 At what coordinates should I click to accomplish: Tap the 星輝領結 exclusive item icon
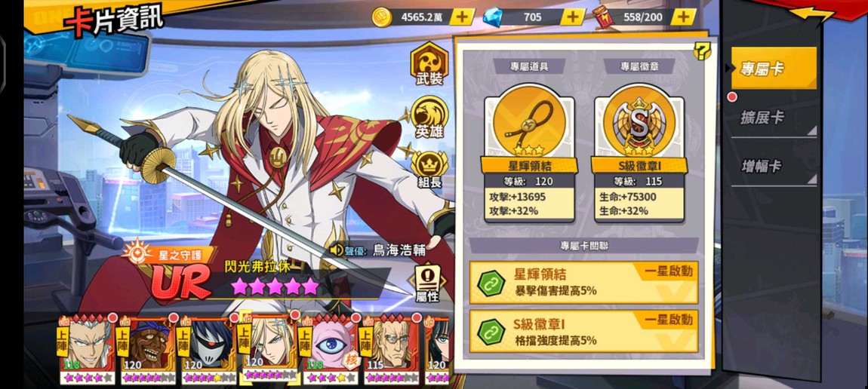point(529,123)
